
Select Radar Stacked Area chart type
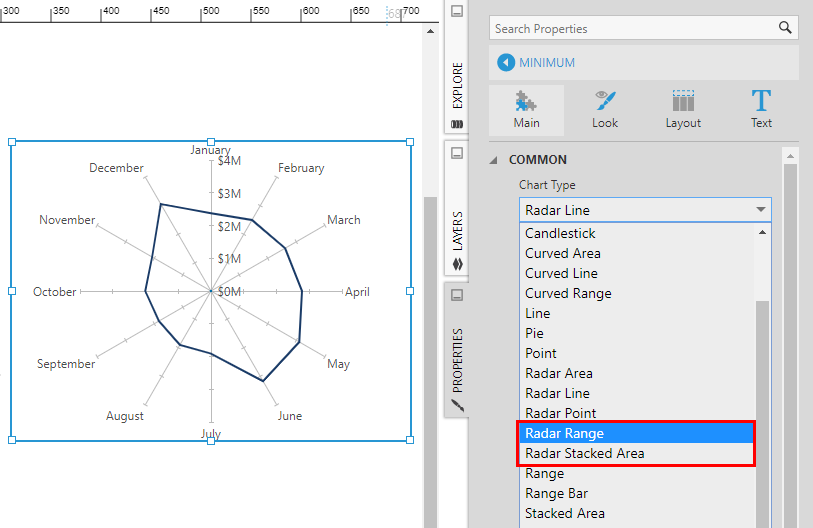pyautogui.click(x=637, y=453)
